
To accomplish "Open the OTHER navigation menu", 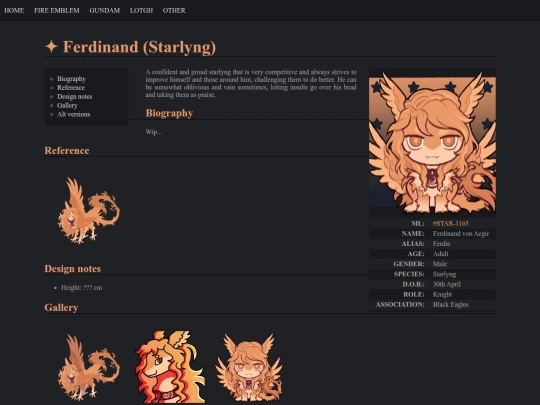I will tap(174, 10).
